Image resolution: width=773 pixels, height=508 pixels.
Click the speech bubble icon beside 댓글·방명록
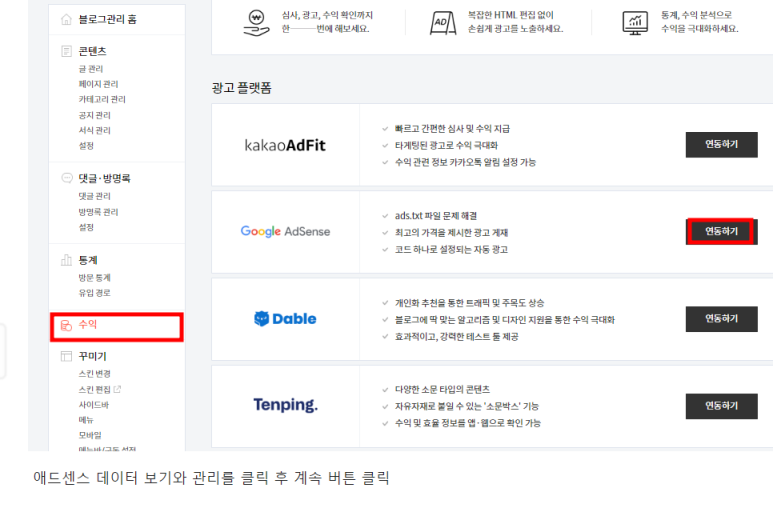pyautogui.click(x=66, y=178)
